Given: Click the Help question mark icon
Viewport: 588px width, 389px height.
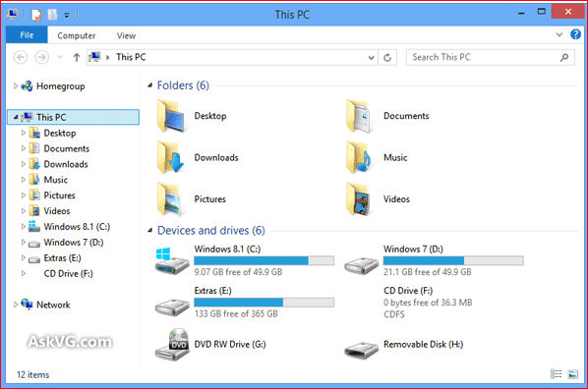Looking at the screenshot, I should (575, 34).
